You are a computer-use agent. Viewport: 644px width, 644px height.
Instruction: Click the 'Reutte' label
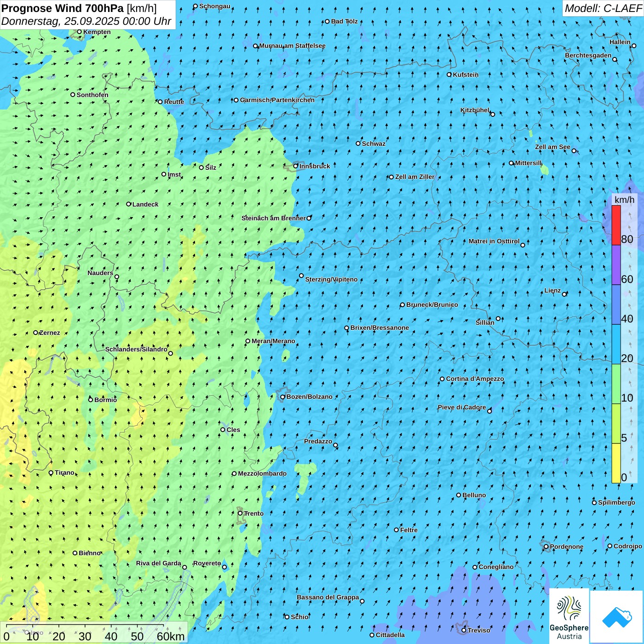click(x=174, y=102)
